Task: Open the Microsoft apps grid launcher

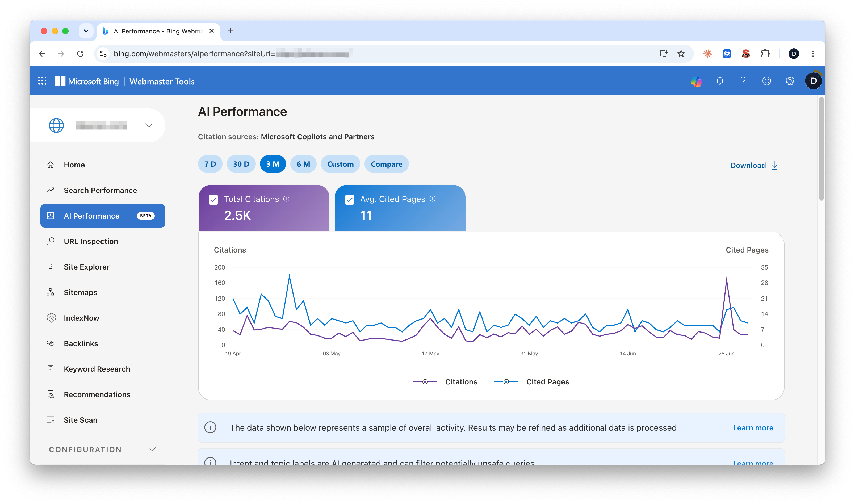Action: [x=42, y=81]
